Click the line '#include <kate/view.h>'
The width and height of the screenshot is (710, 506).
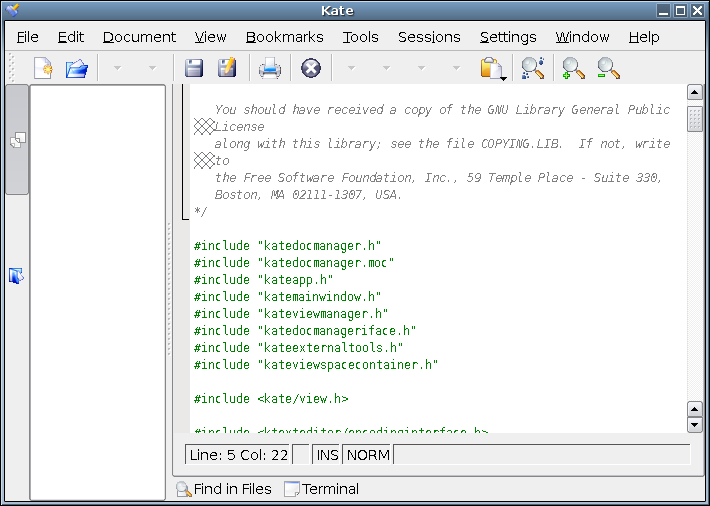click(271, 399)
